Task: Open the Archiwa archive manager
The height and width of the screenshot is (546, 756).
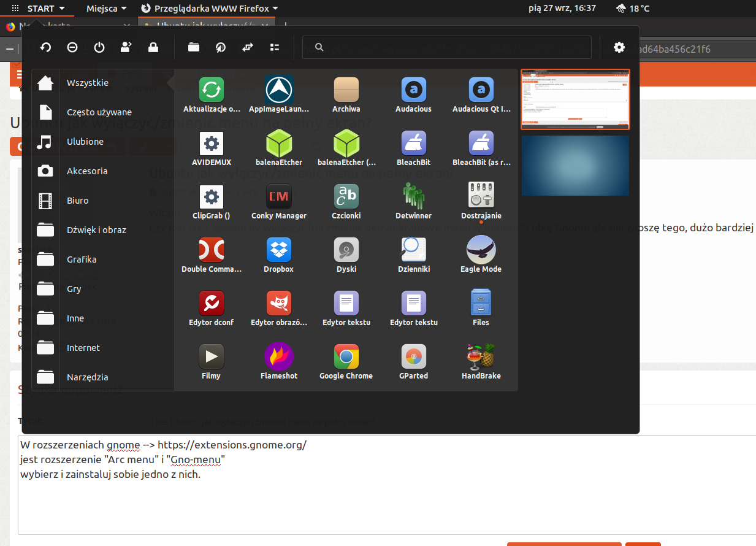Action: (x=346, y=94)
